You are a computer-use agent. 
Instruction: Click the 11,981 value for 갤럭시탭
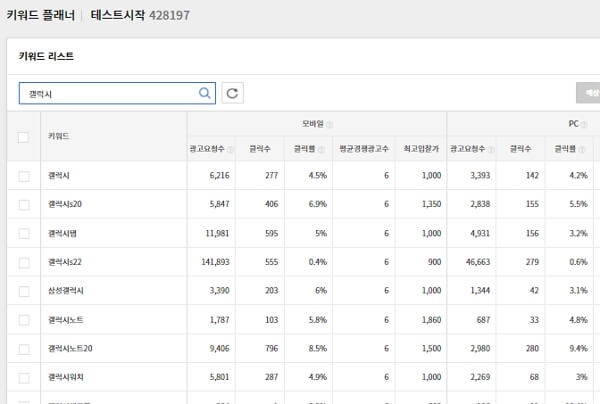(217, 233)
